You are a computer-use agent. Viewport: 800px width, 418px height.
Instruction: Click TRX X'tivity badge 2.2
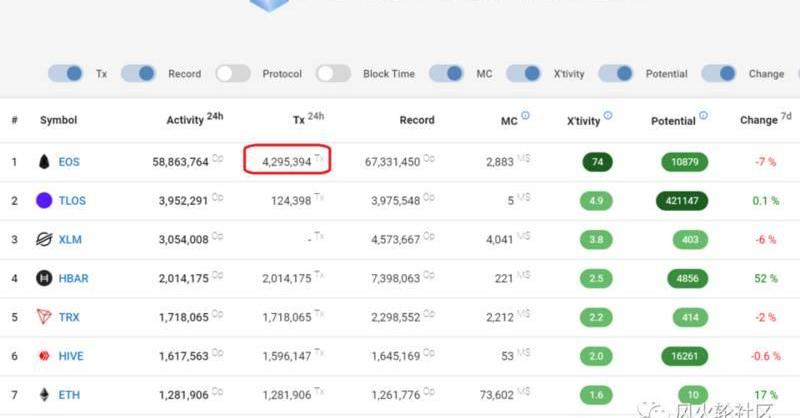pos(596,317)
